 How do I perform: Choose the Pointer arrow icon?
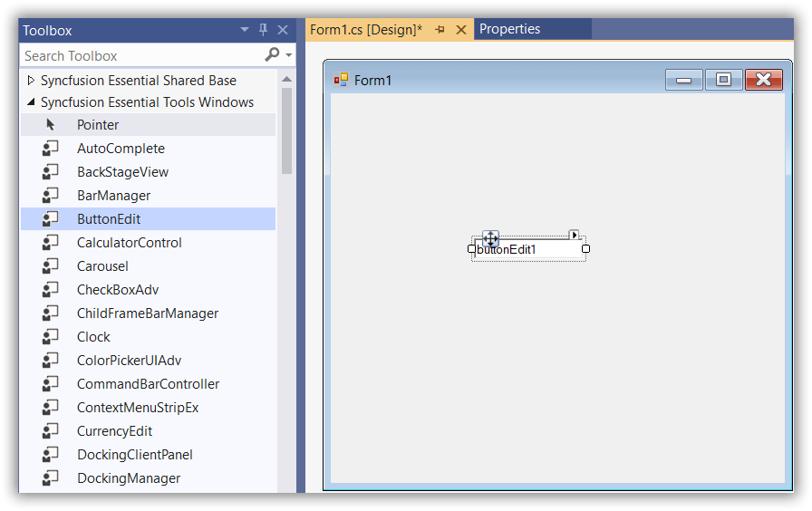click(x=50, y=125)
